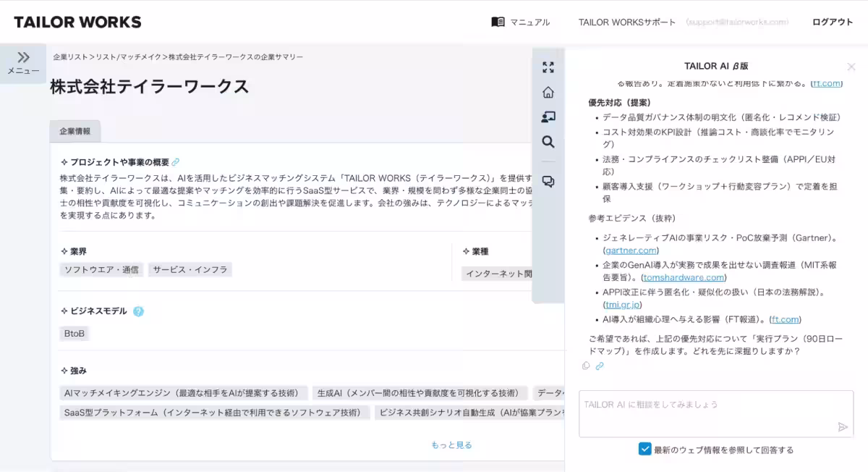Open tmi.gr.jp reference link
This screenshot has width=868, height=472.
(x=623, y=305)
